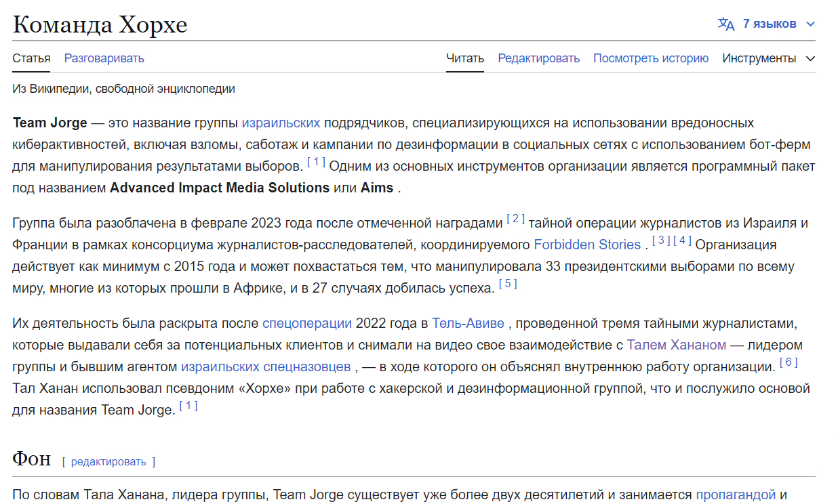Click the спецоперации hyperlink
The height and width of the screenshot is (504, 838).
[x=306, y=323]
